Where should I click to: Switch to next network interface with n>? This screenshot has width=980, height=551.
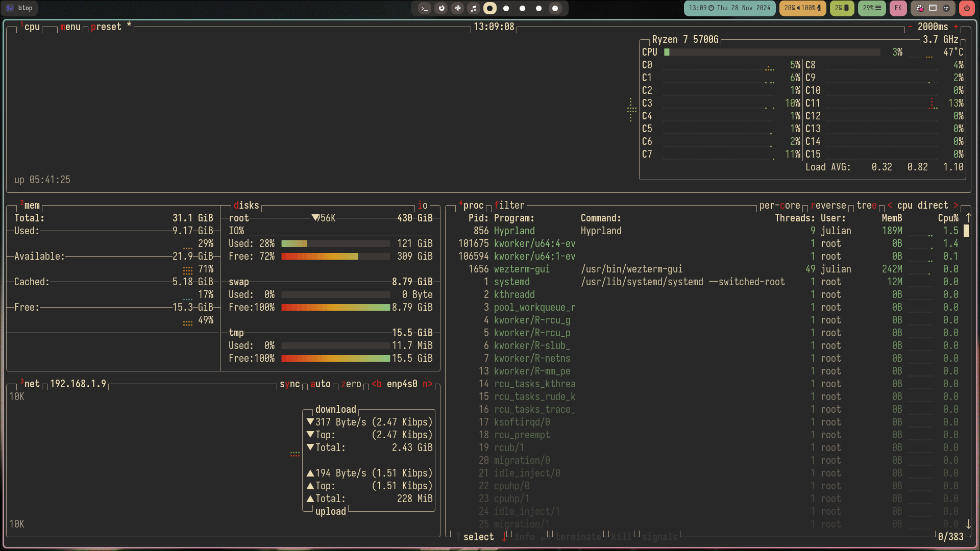(x=428, y=384)
